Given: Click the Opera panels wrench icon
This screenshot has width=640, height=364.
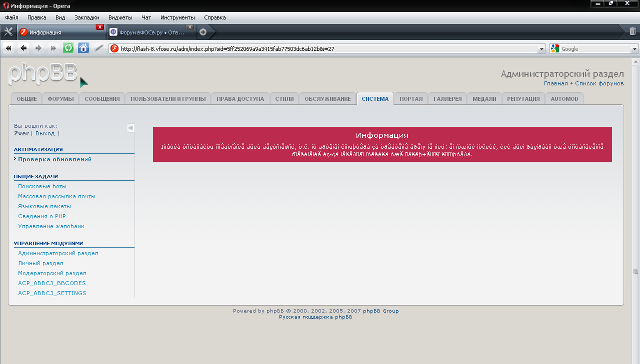Looking at the screenshot, I should [x=8, y=32].
